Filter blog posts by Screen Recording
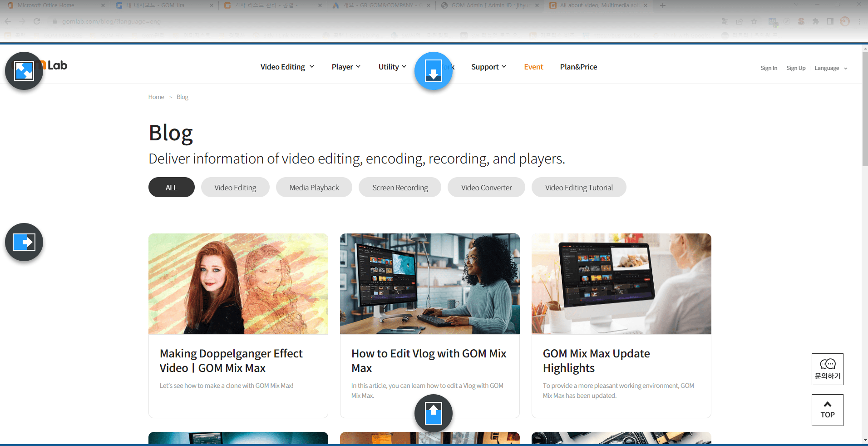 tap(400, 187)
